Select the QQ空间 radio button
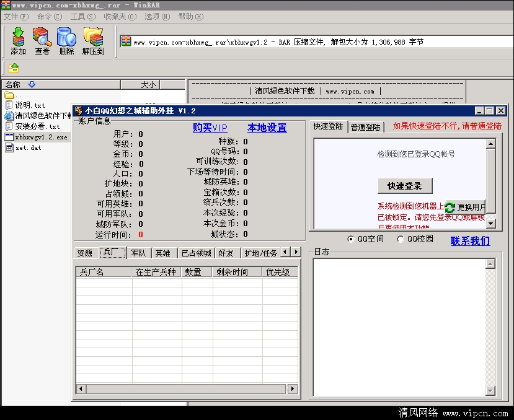 pyautogui.click(x=351, y=239)
